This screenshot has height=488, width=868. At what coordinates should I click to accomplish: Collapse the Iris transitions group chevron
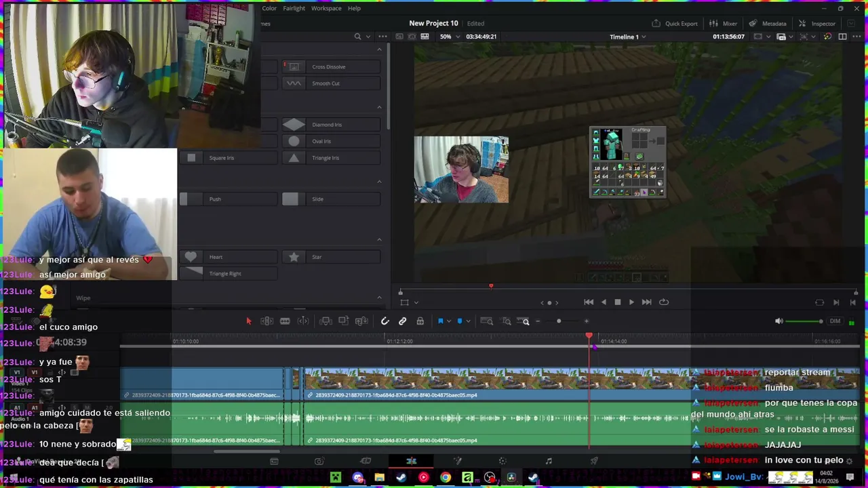[379, 107]
